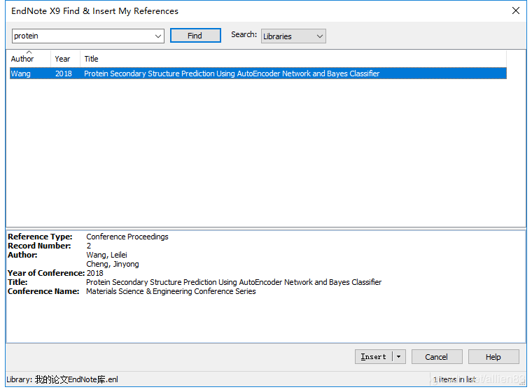Screen dimensions: 532x392
Task: Click into the protein search text field
Action: [x=83, y=36]
